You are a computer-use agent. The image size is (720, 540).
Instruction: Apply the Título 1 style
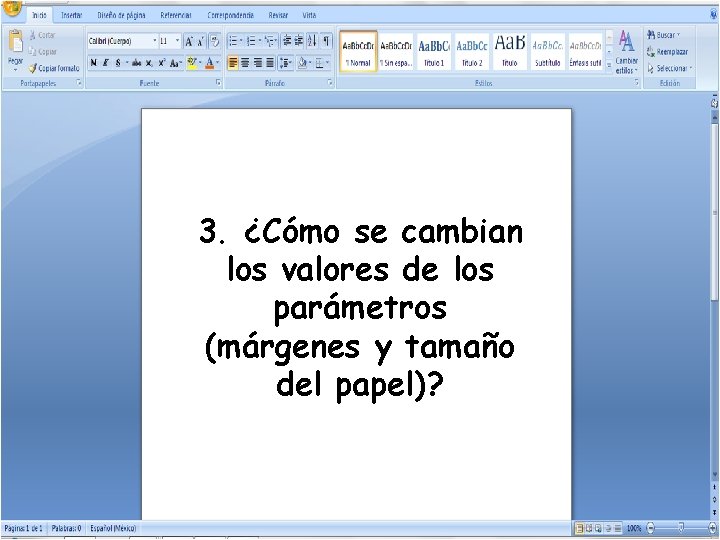433,51
